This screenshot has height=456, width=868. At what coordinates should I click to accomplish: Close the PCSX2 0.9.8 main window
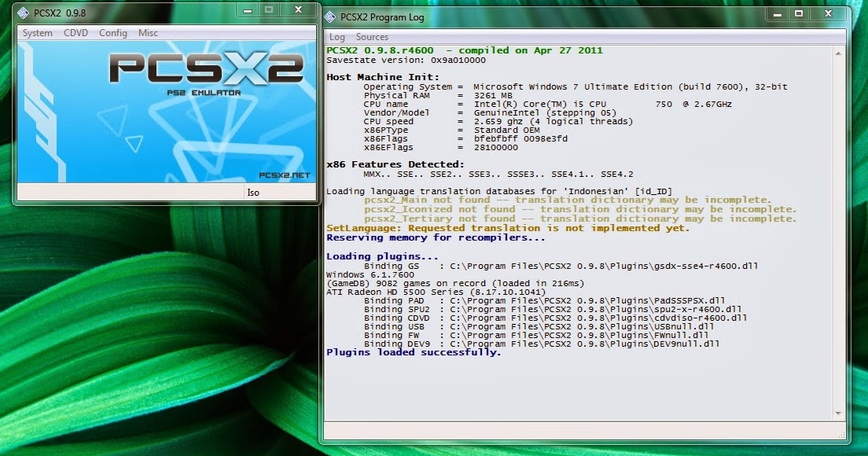[x=298, y=10]
